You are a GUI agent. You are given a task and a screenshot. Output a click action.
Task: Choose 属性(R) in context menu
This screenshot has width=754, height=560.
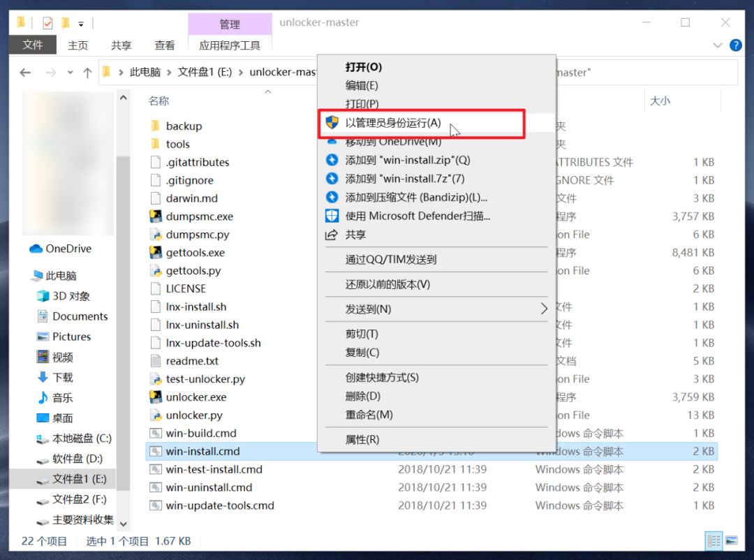pyautogui.click(x=362, y=440)
